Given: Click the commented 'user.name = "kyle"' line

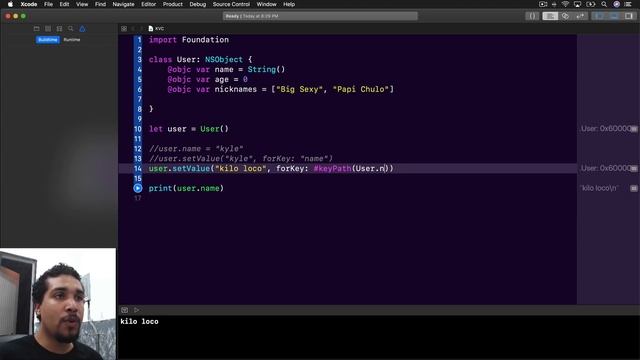Looking at the screenshot, I should tap(196, 149).
